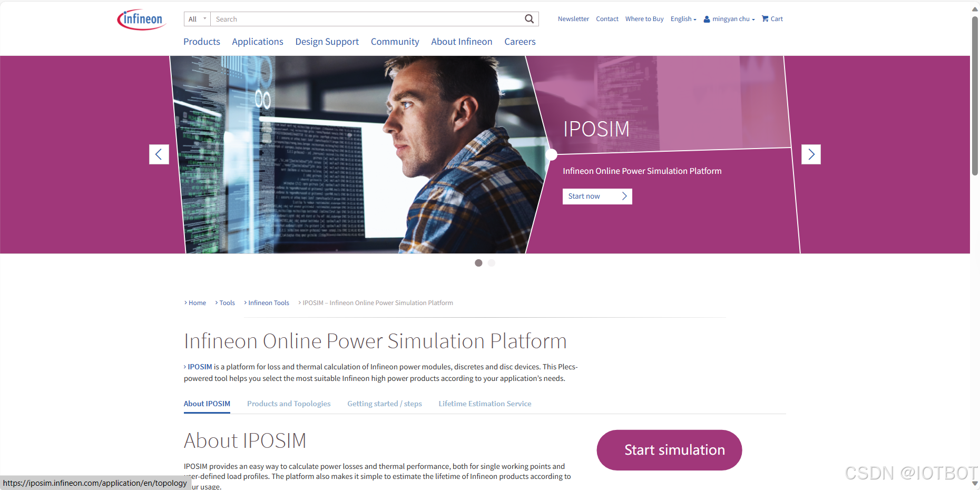Image resolution: width=980 pixels, height=490 pixels.
Task: Expand the English language dropdown
Action: click(683, 19)
